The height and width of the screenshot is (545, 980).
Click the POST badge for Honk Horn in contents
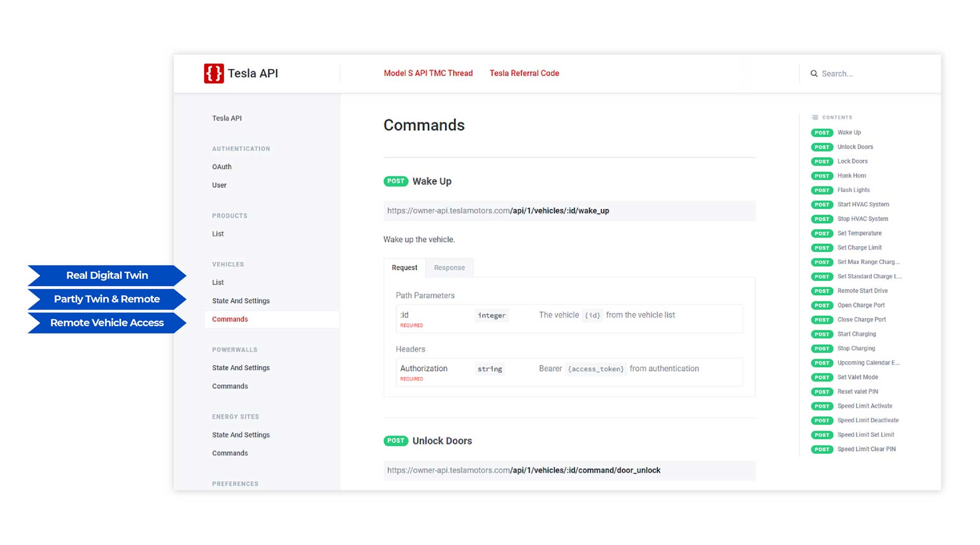point(822,176)
